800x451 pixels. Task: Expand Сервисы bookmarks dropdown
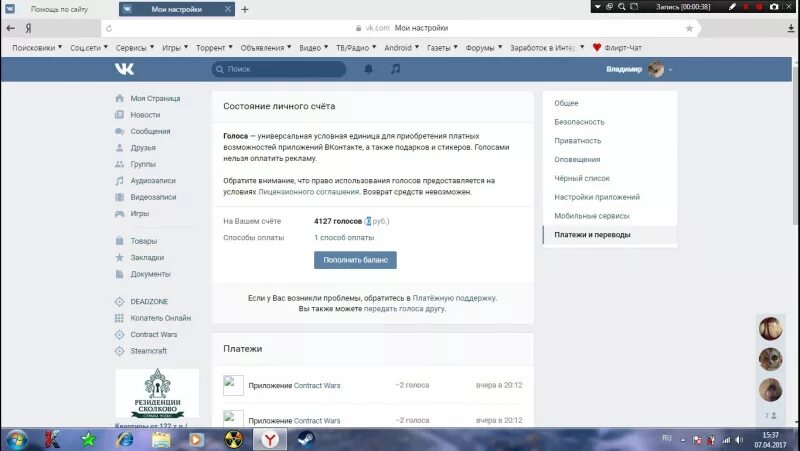pyautogui.click(x=135, y=47)
